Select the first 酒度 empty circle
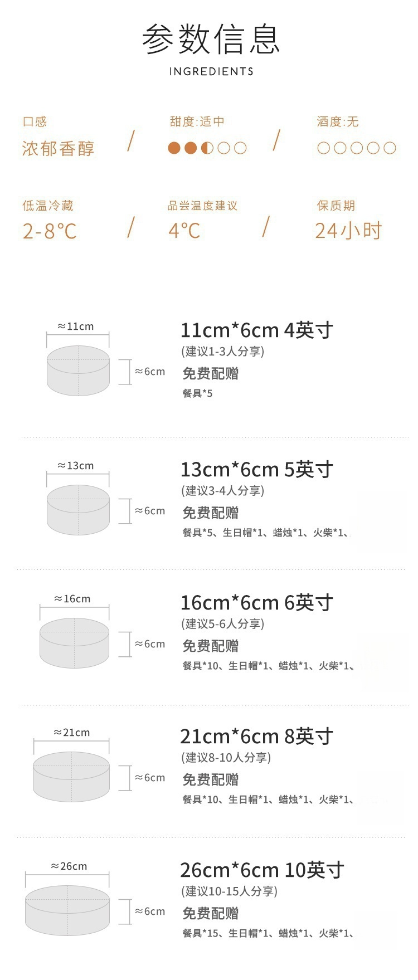The image size is (418, 980). pos(323,148)
